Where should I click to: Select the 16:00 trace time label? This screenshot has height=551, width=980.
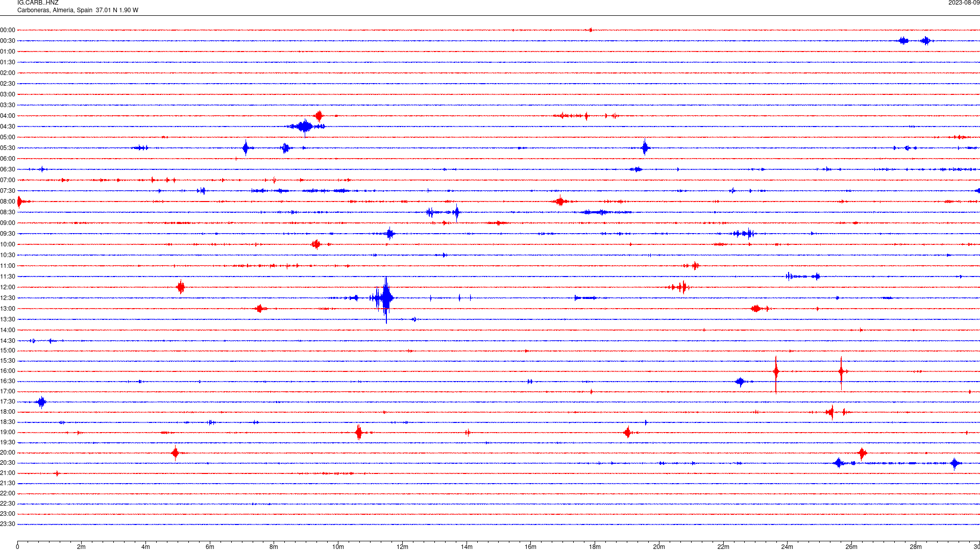(x=8, y=371)
